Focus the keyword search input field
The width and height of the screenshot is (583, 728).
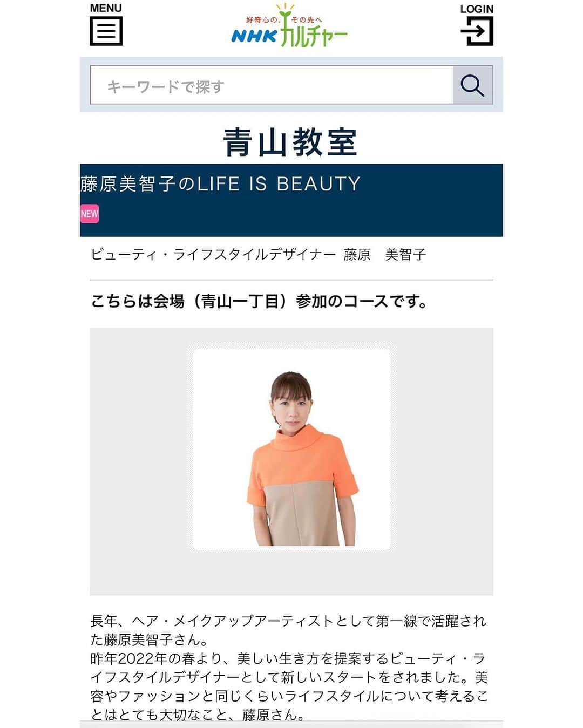tap(272, 85)
